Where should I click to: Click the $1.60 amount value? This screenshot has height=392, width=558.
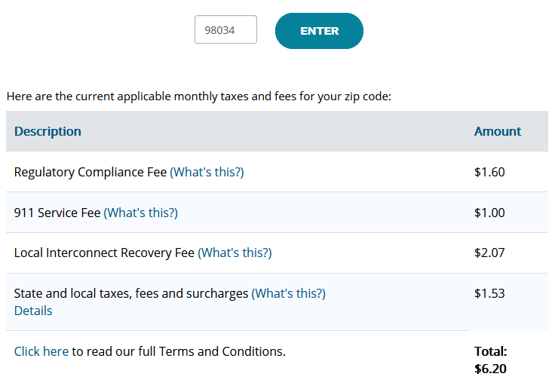coord(489,172)
